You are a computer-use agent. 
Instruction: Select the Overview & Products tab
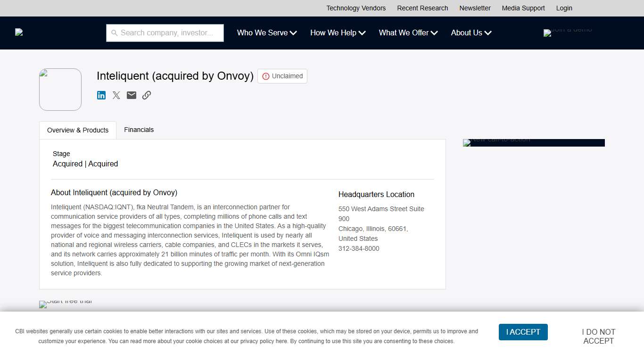pos(77,130)
